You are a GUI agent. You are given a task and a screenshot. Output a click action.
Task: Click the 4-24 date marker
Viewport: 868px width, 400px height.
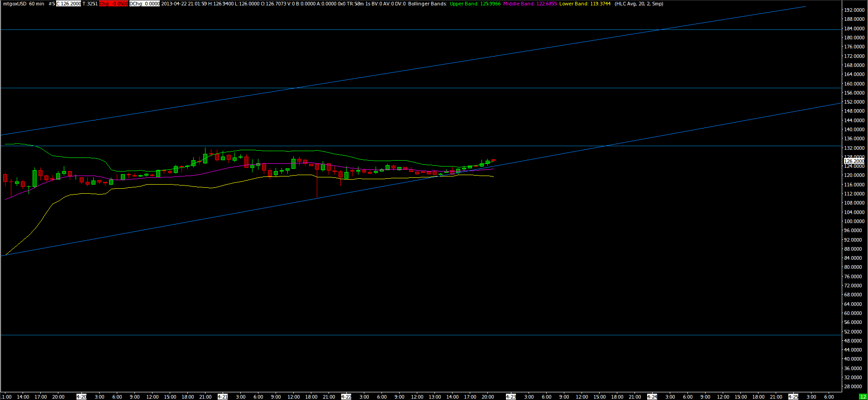click(652, 397)
